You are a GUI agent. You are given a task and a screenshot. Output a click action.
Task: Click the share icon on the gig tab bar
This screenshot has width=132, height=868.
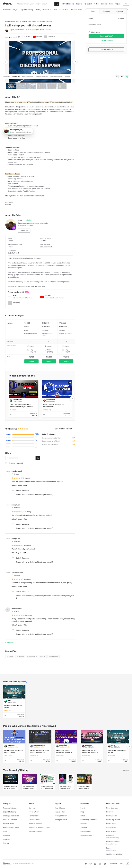pos(127,76)
